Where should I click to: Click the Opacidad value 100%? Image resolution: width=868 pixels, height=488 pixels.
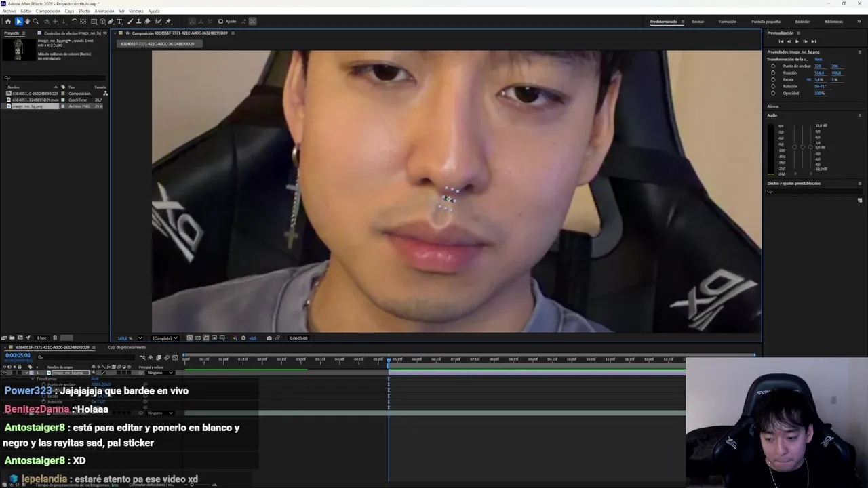pyautogui.click(x=820, y=93)
